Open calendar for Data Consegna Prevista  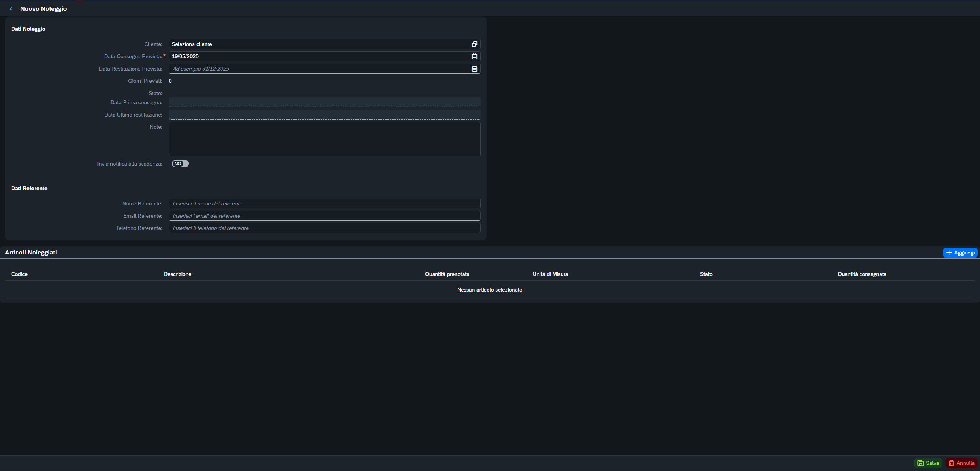point(474,57)
